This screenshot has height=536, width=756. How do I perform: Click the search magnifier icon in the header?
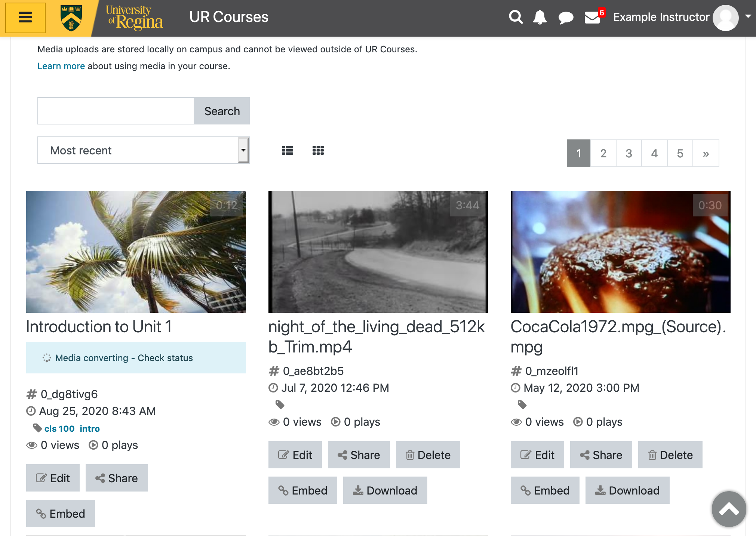pyautogui.click(x=516, y=17)
